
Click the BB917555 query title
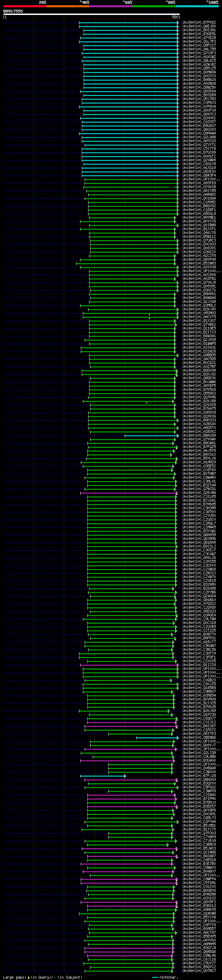point(13,11)
